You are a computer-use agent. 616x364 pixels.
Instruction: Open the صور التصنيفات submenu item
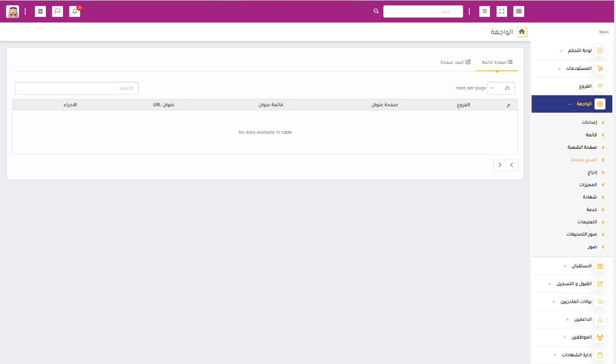582,235
